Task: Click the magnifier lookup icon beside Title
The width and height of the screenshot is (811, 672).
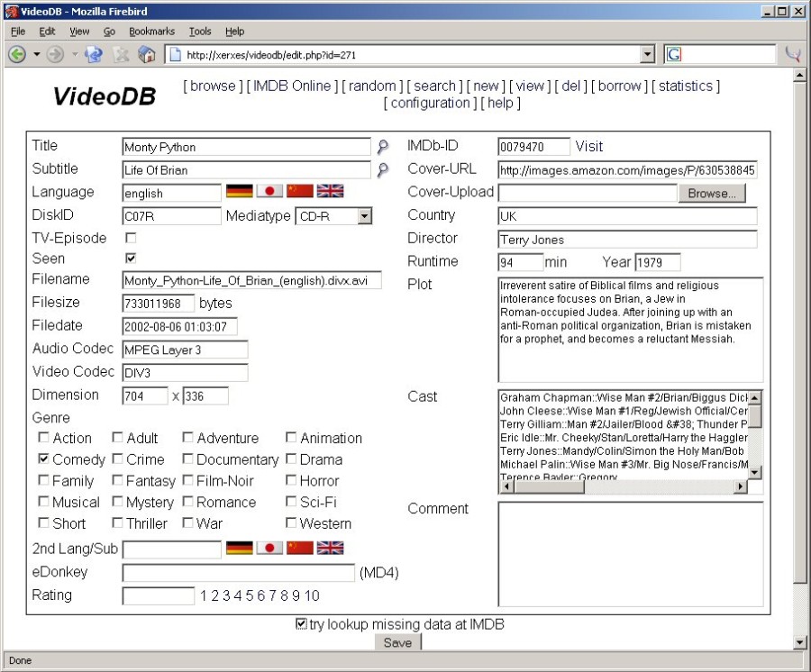Action: pyautogui.click(x=383, y=147)
